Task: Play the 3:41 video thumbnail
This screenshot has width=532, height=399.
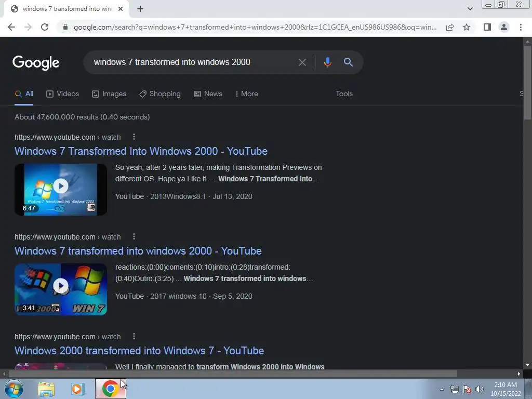Action: point(61,289)
